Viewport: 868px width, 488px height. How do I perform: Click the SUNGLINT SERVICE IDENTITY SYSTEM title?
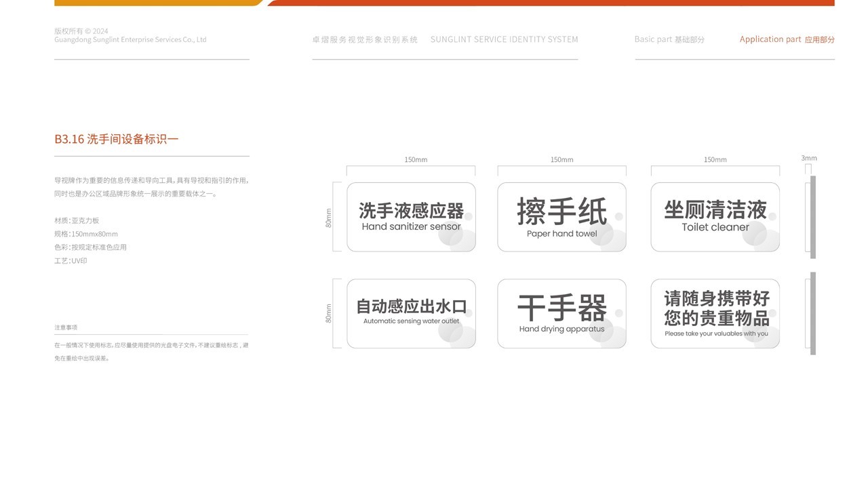(x=504, y=39)
